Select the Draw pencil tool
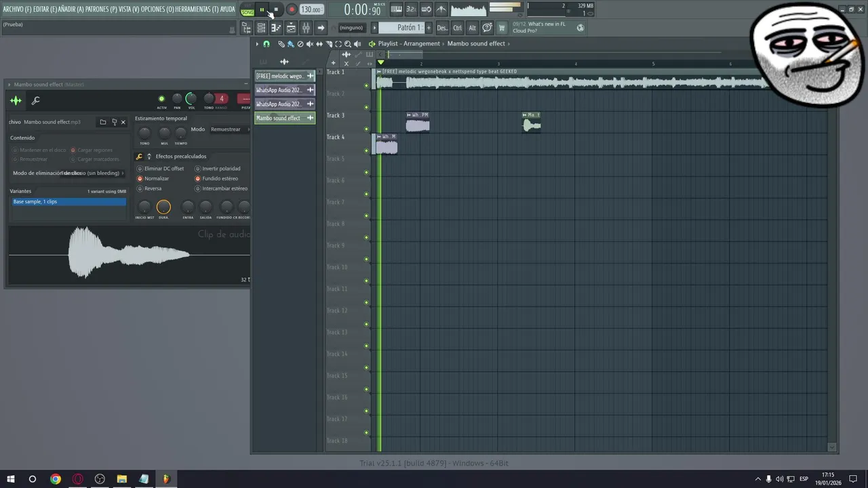Image resolution: width=868 pixels, height=488 pixels. (x=281, y=44)
